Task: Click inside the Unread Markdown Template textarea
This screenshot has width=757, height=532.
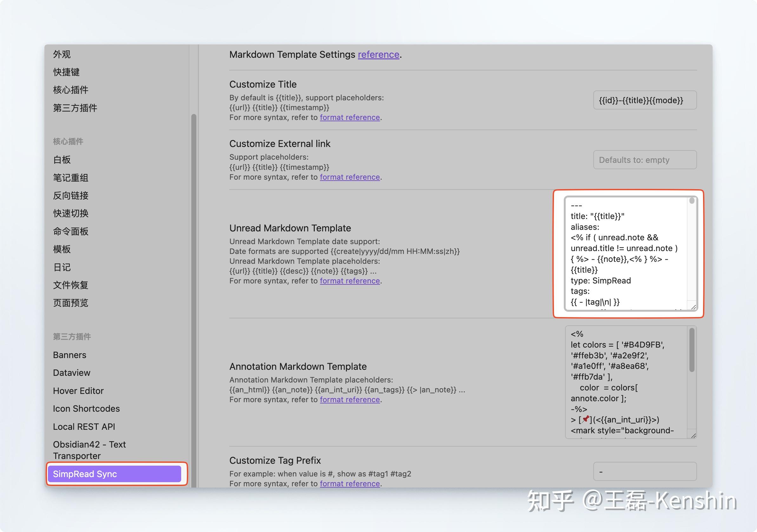Action: click(626, 253)
